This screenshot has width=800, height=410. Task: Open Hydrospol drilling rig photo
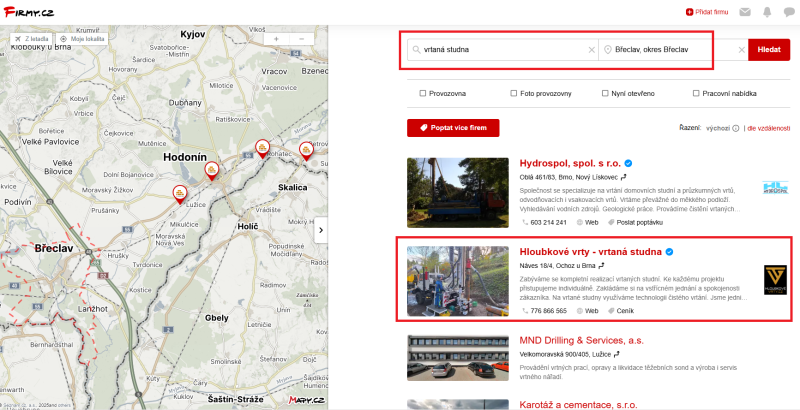click(458, 192)
